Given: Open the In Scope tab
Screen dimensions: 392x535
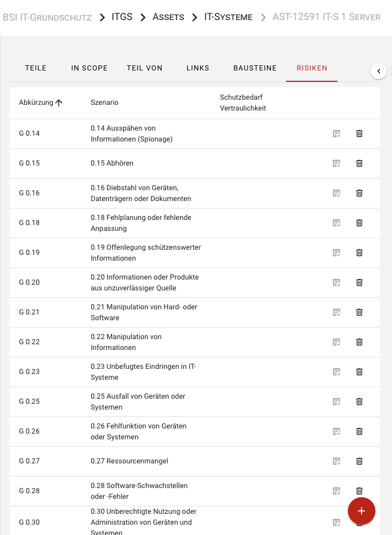Looking at the screenshot, I should coord(89,68).
